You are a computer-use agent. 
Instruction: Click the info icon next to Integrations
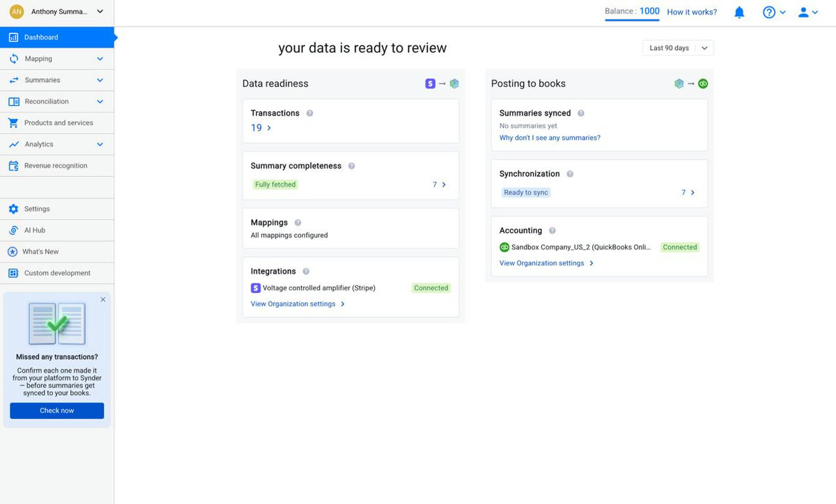coord(306,271)
